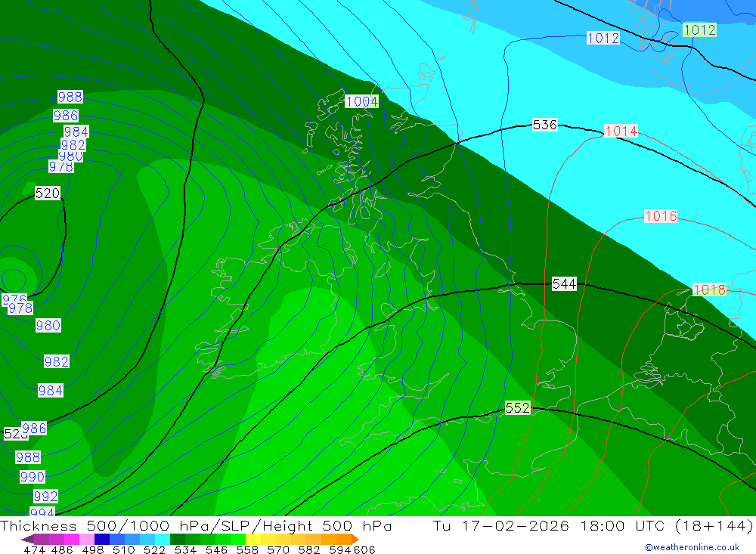The width and height of the screenshot is (756, 554).
Task: Click the red '1014' isobar label
Action: click(621, 132)
